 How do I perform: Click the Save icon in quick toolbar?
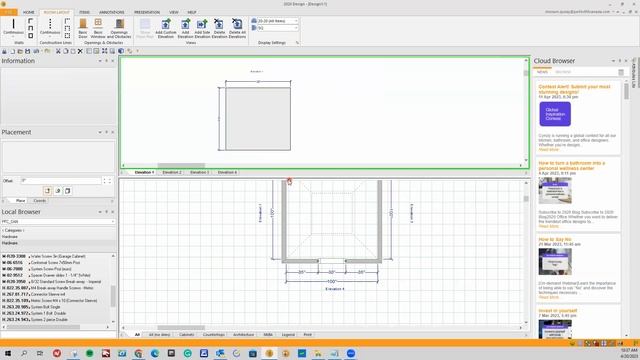(x=27, y=51)
